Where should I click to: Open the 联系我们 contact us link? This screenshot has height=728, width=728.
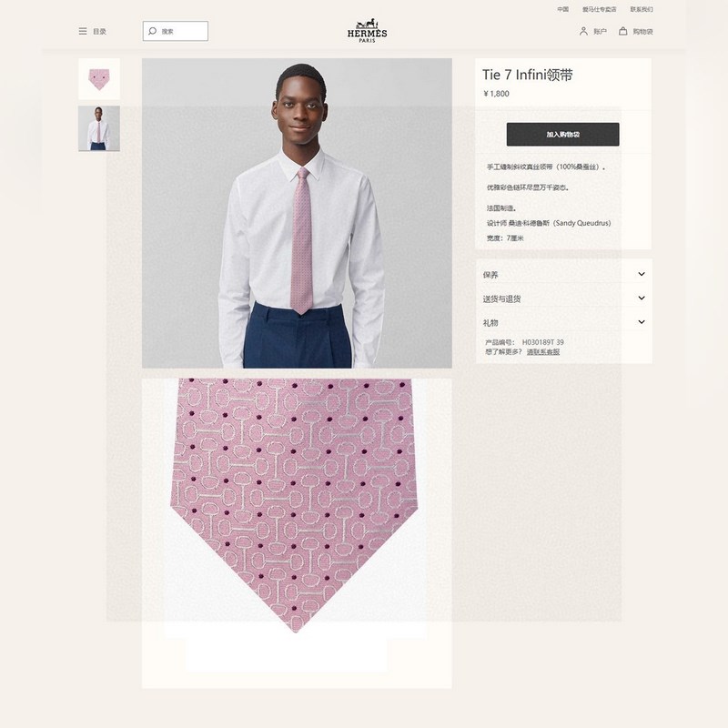(642, 9)
